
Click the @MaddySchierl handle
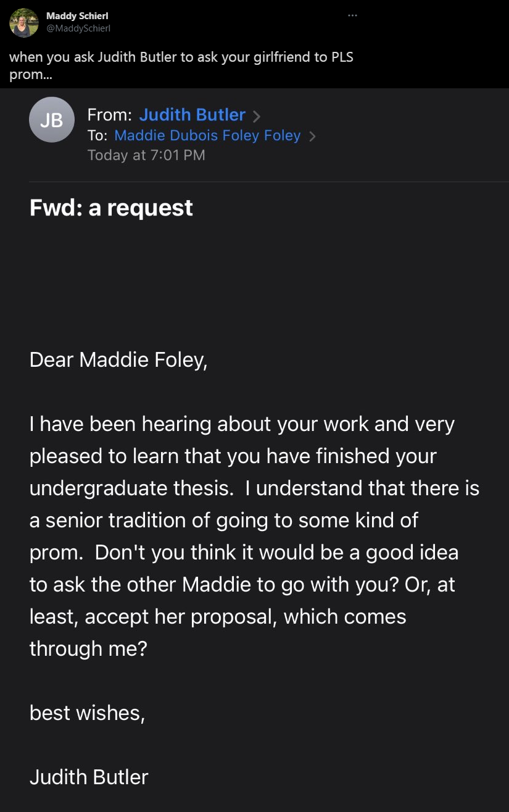coord(78,28)
